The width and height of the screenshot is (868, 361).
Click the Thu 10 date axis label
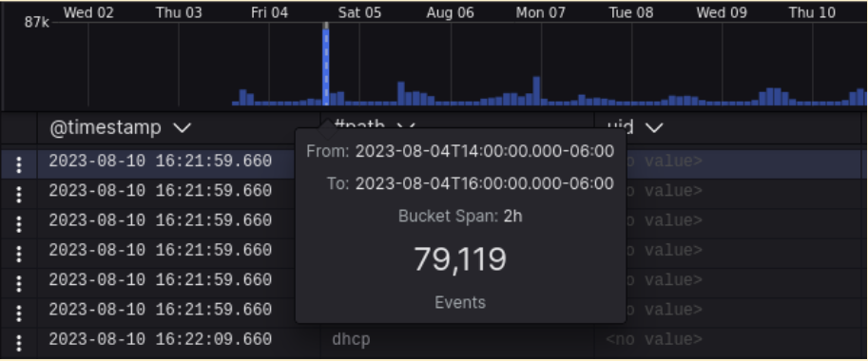pos(812,12)
